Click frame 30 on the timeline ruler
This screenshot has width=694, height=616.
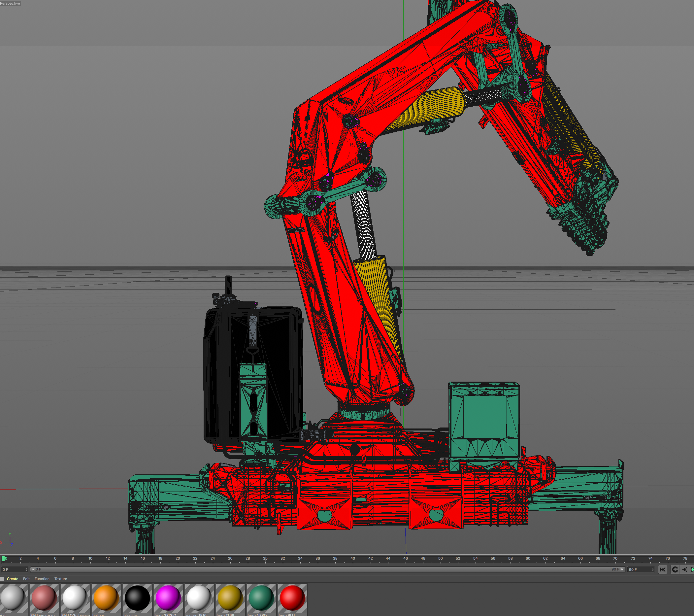point(265,559)
